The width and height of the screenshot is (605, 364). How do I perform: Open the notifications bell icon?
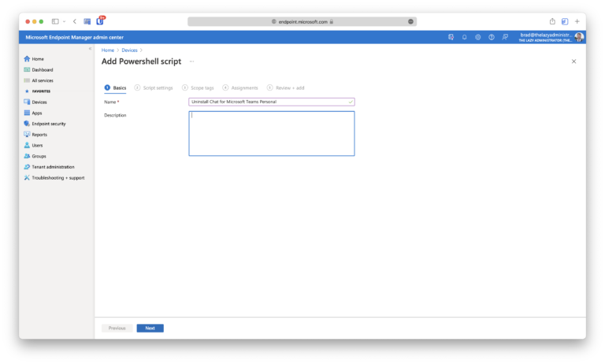click(464, 37)
